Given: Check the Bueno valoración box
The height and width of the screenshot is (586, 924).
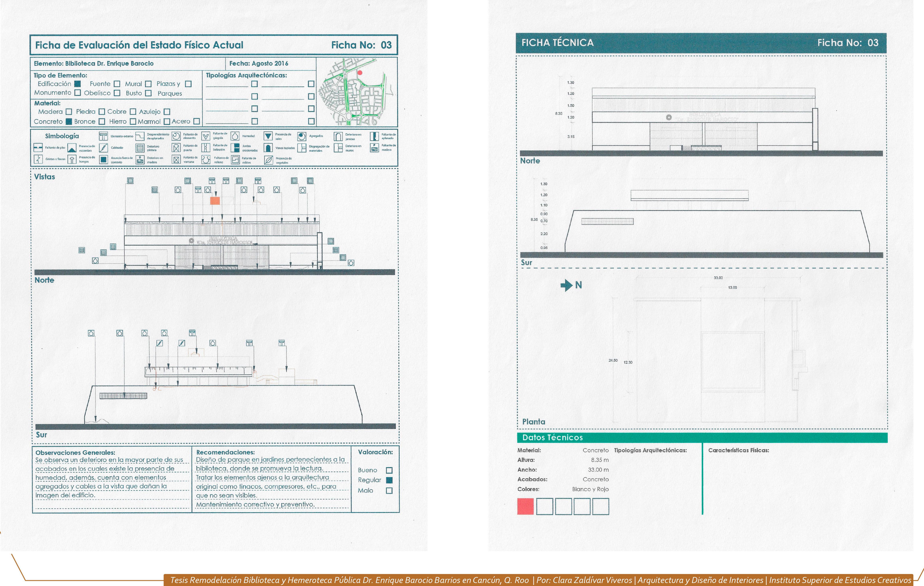Looking at the screenshot, I should tap(389, 470).
